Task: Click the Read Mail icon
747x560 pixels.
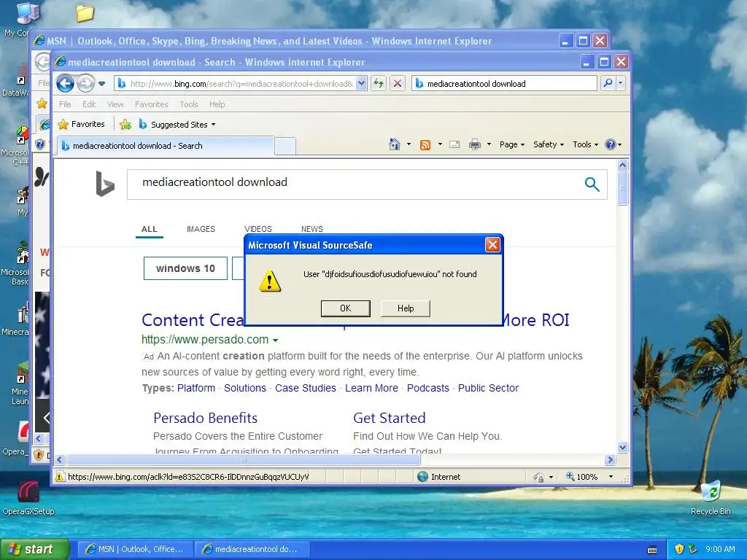Action: (454, 144)
